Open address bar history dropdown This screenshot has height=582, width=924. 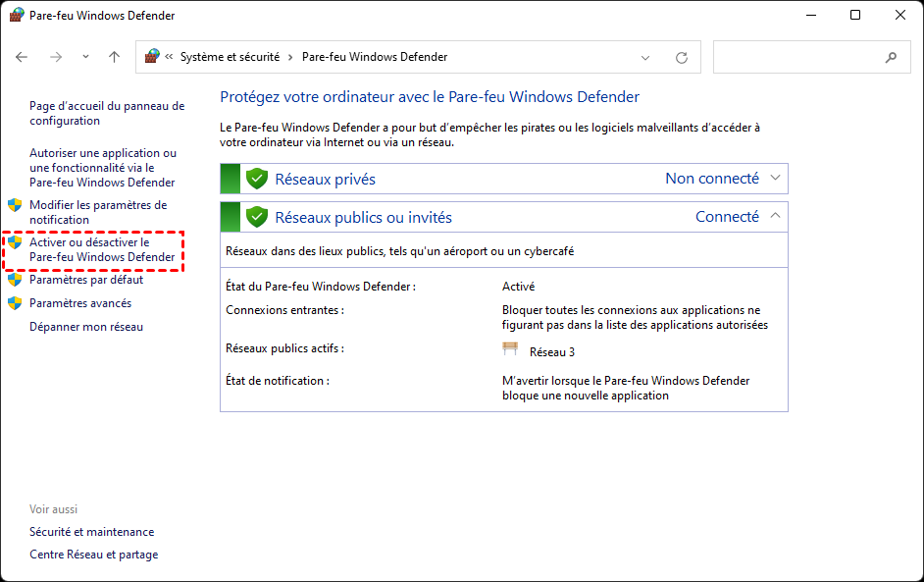click(x=645, y=58)
